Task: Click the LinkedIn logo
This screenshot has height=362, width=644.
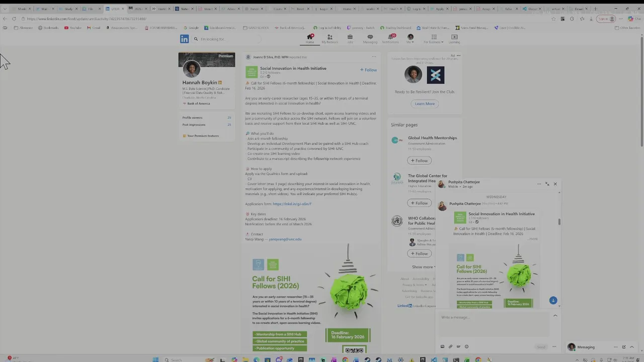Action: point(184,39)
